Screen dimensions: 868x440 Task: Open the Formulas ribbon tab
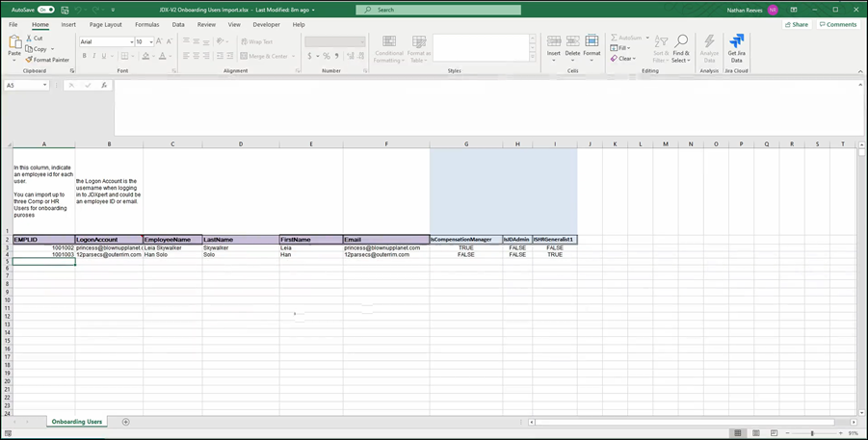coord(147,24)
